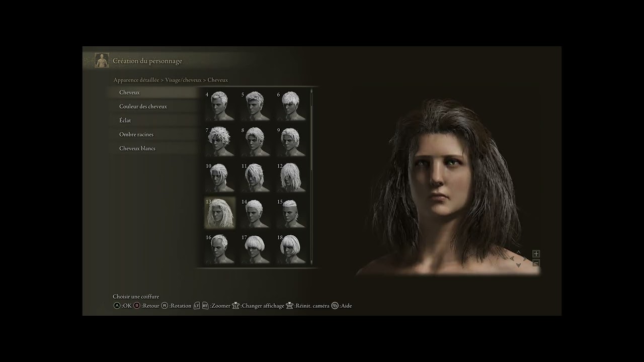
Task: Pick bowl-cut hairstyle number 17
Action: pos(256,248)
